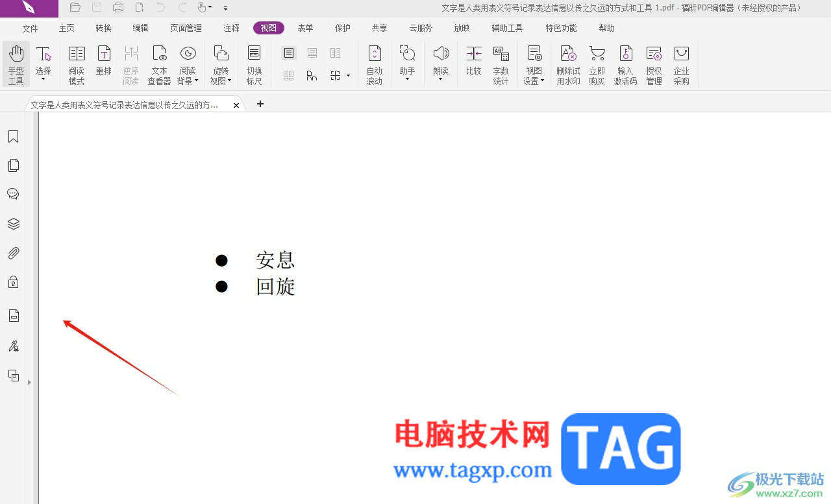Click the undo arrow
The image size is (831, 504).
(x=161, y=8)
